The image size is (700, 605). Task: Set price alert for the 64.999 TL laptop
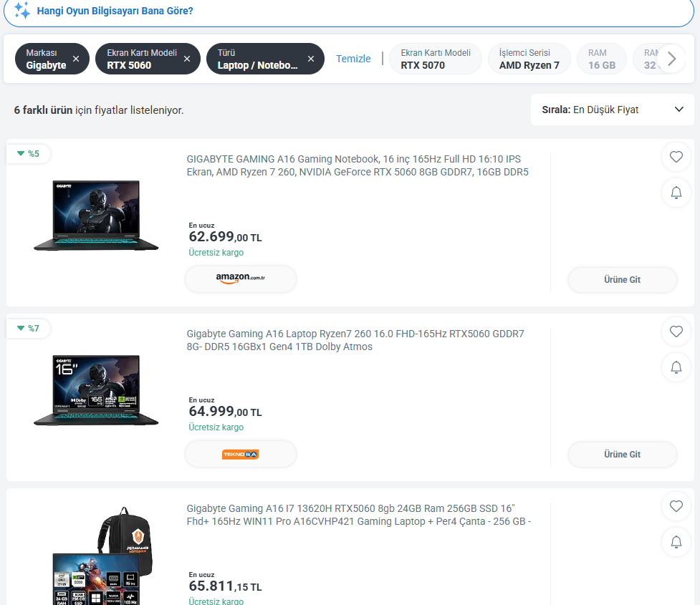coord(676,367)
